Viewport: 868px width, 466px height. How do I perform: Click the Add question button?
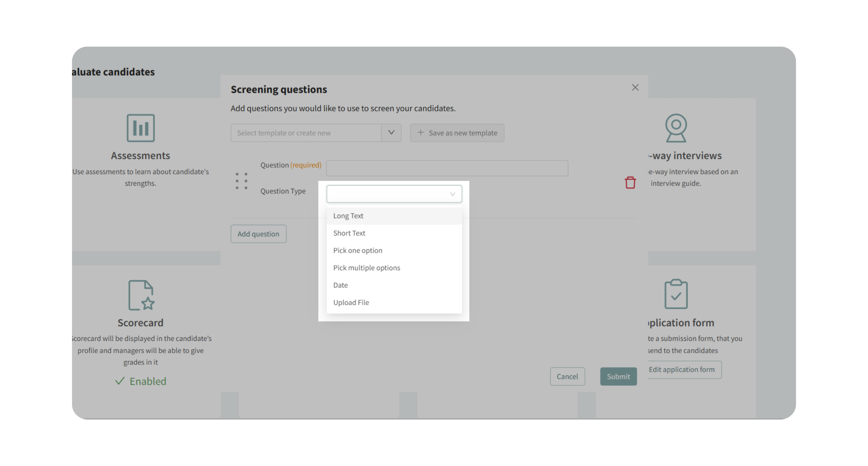[258, 234]
